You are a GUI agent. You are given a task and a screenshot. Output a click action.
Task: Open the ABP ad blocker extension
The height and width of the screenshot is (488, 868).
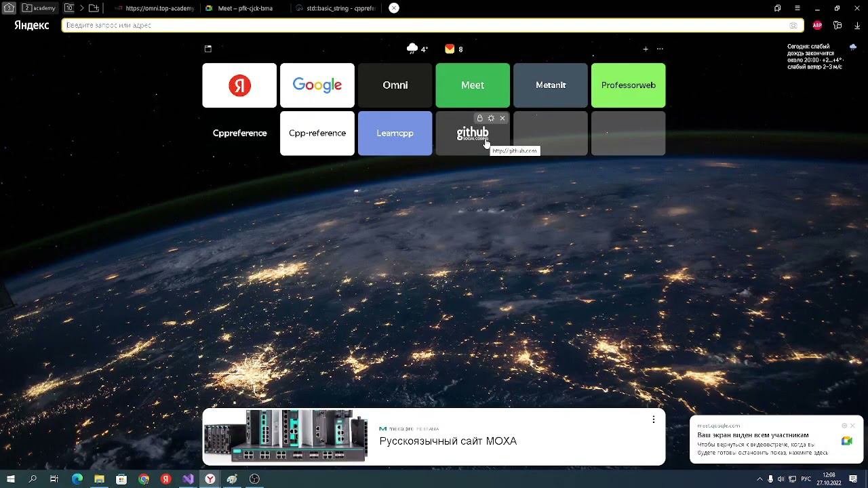[817, 25]
